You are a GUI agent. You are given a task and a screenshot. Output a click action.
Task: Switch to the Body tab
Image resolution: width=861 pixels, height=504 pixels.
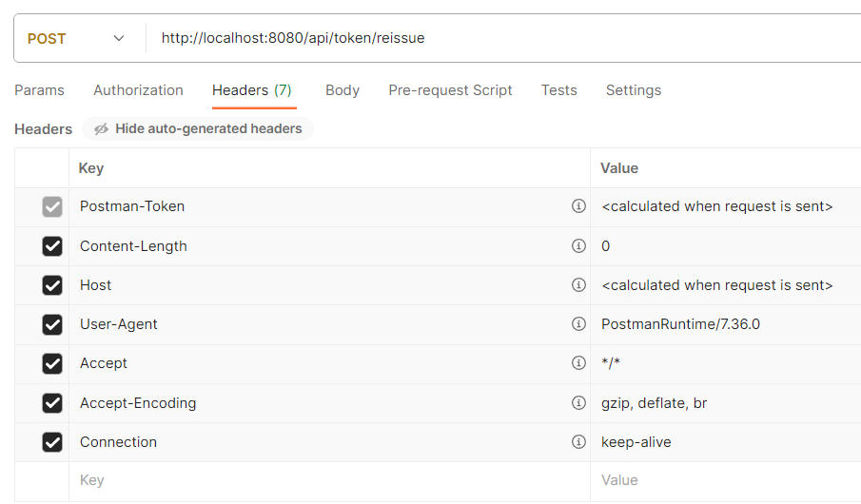click(342, 90)
